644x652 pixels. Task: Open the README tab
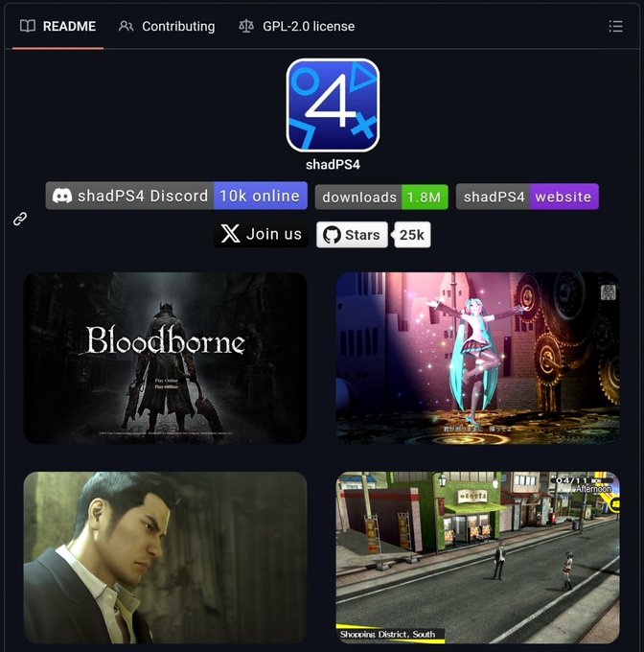[x=57, y=26]
